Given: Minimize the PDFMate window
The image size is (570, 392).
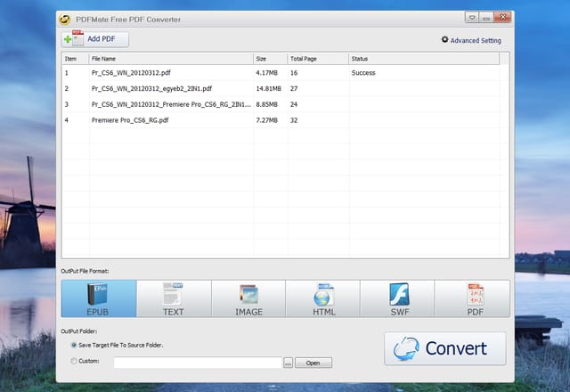Looking at the screenshot, I should coord(486,17).
